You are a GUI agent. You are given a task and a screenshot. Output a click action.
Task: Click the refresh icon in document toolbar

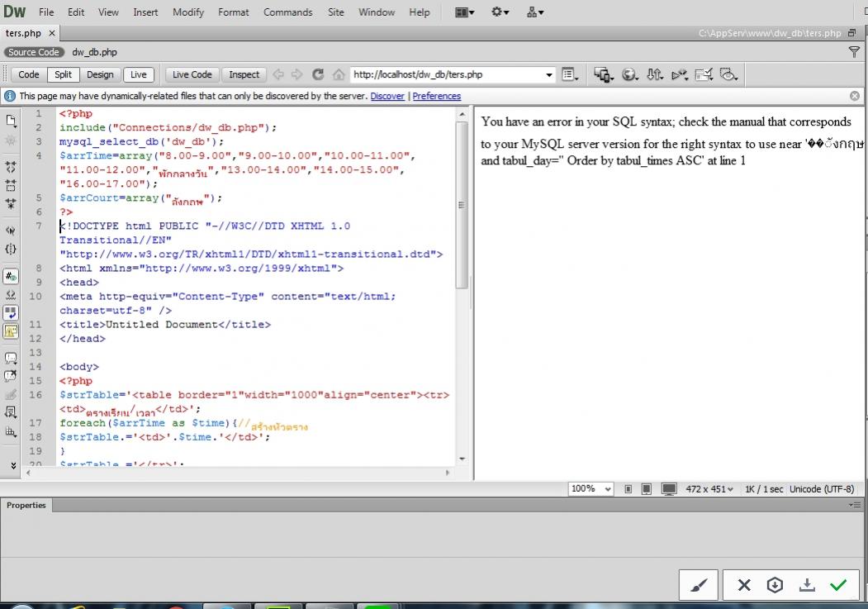pos(319,74)
